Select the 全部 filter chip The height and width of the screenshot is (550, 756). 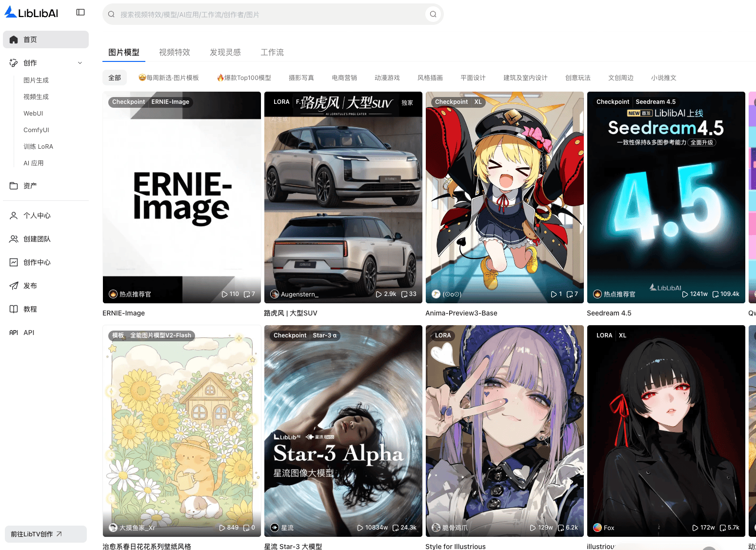point(115,78)
